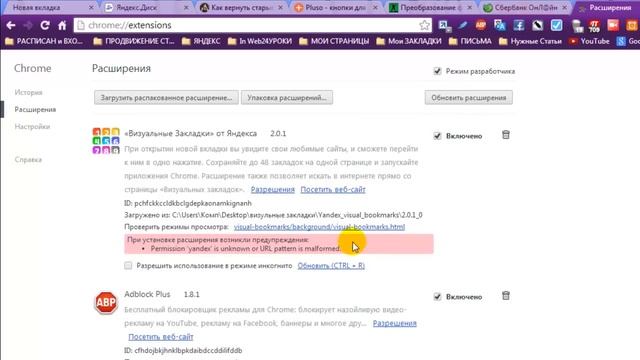
Task: Open Разрешения link for Visual Bookmarks
Action: [x=273, y=189]
